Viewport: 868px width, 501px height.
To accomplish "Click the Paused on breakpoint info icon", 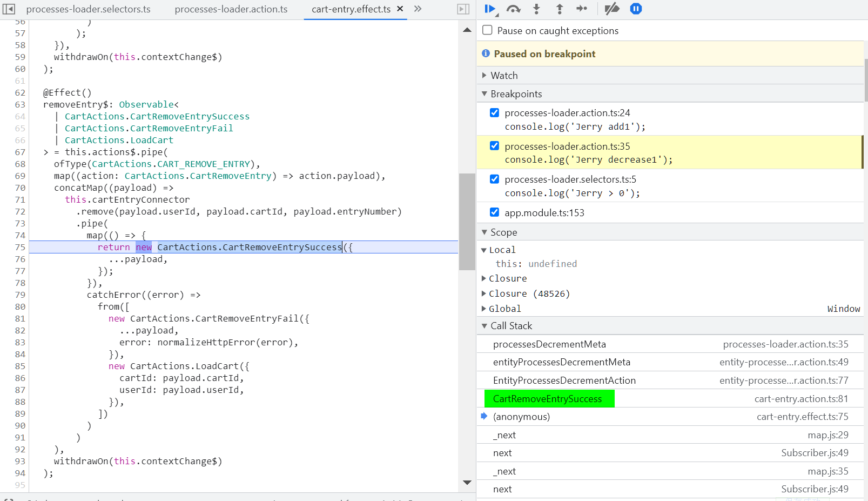I will point(486,54).
